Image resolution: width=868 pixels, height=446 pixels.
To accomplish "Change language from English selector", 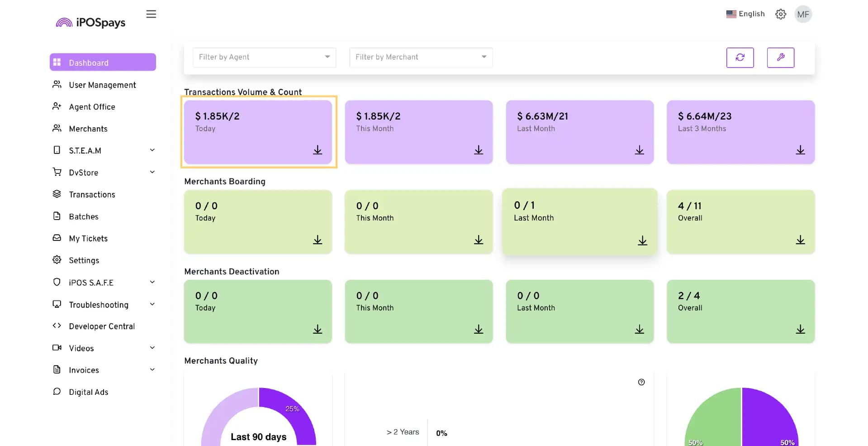I will coord(745,14).
